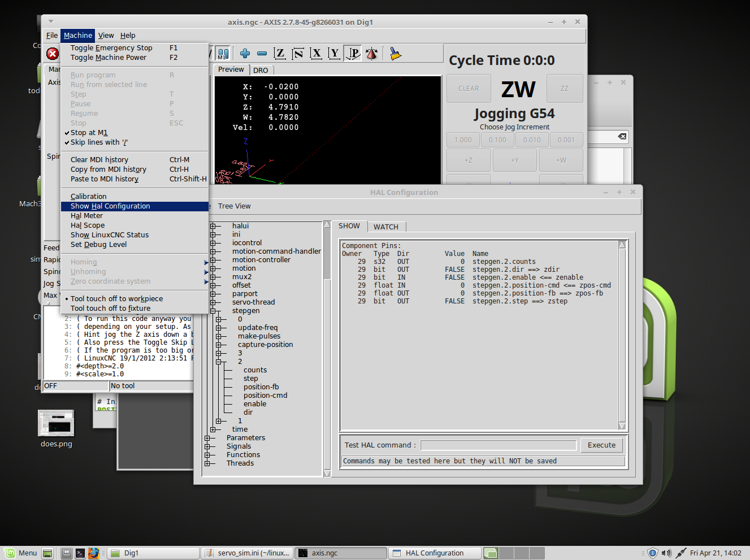Switch to HAL Configuration taskbar window
This screenshot has height=560, width=750.
pyautogui.click(x=434, y=553)
